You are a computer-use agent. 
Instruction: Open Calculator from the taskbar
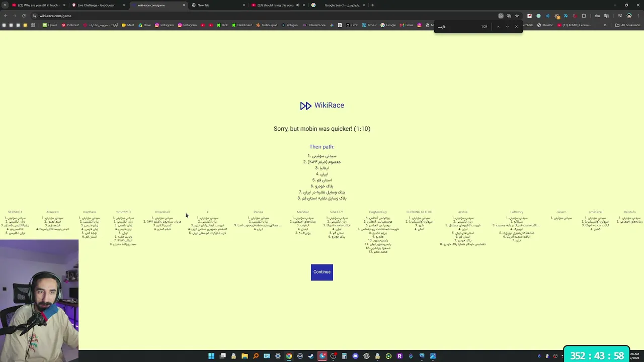point(344,356)
